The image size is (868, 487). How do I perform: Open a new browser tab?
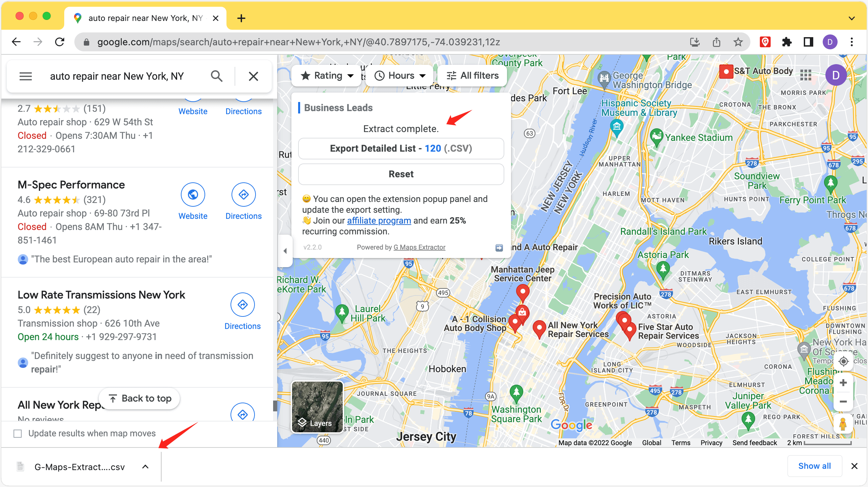pos(241,18)
